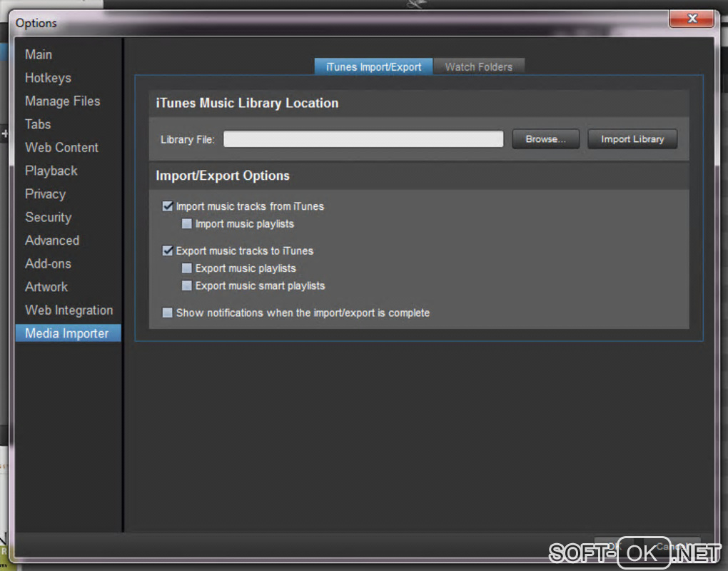Close the Options dialog window

click(x=692, y=19)
